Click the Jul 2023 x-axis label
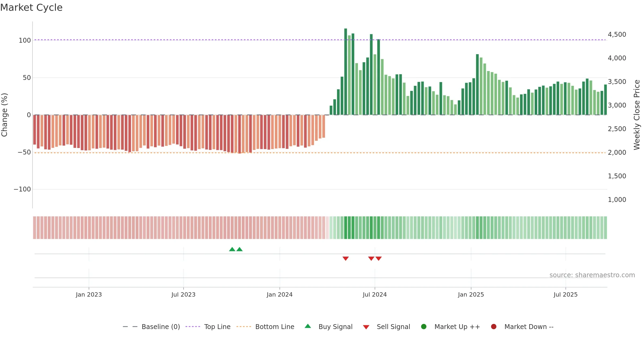This screenshot has height=362, width=644. 184,295
